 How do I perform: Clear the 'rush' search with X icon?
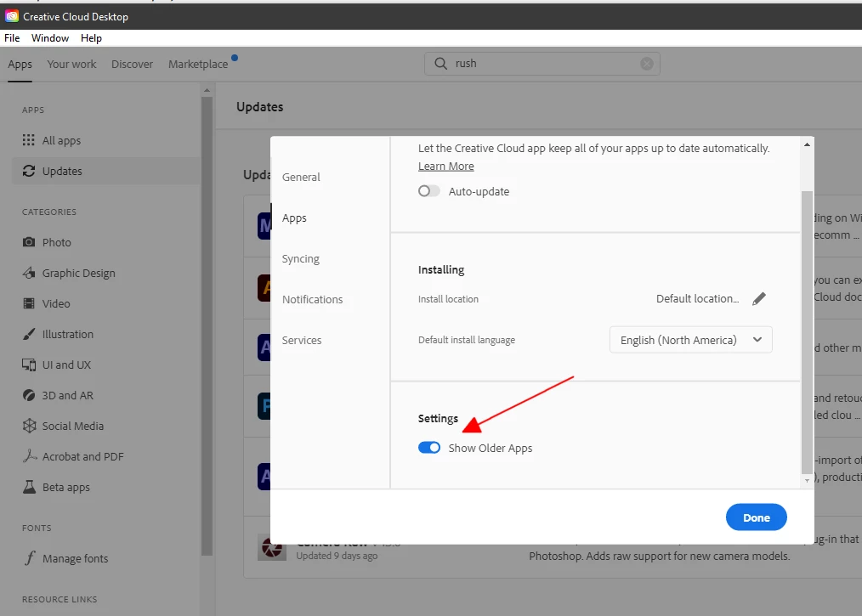tap(646, 64)
